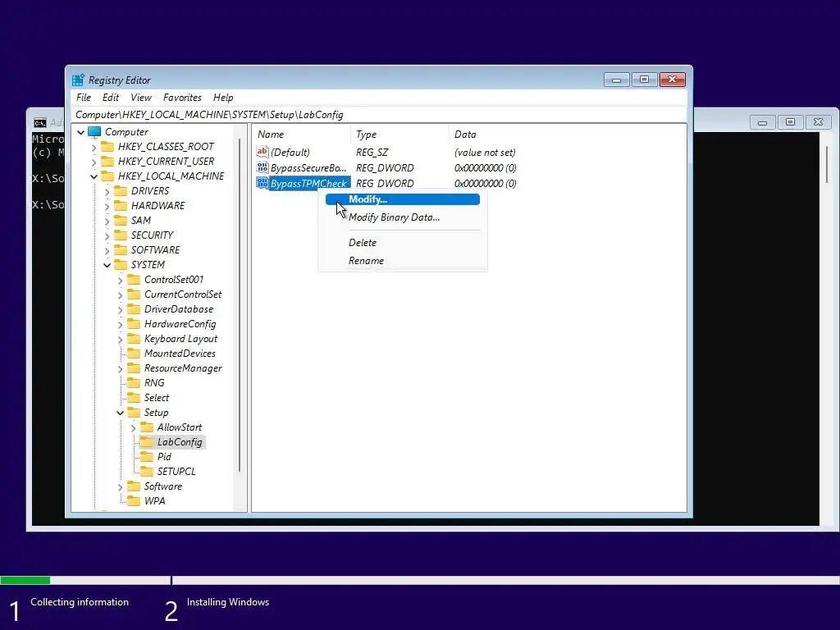Minimize the Registry Editor window
The image size is (840, 630).
point(617,80)
